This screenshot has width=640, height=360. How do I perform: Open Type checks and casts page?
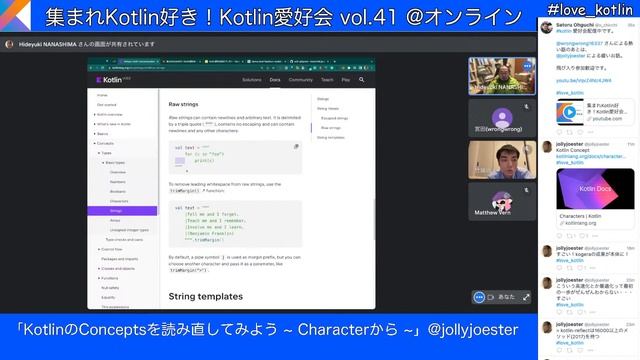tap(124, 240)
